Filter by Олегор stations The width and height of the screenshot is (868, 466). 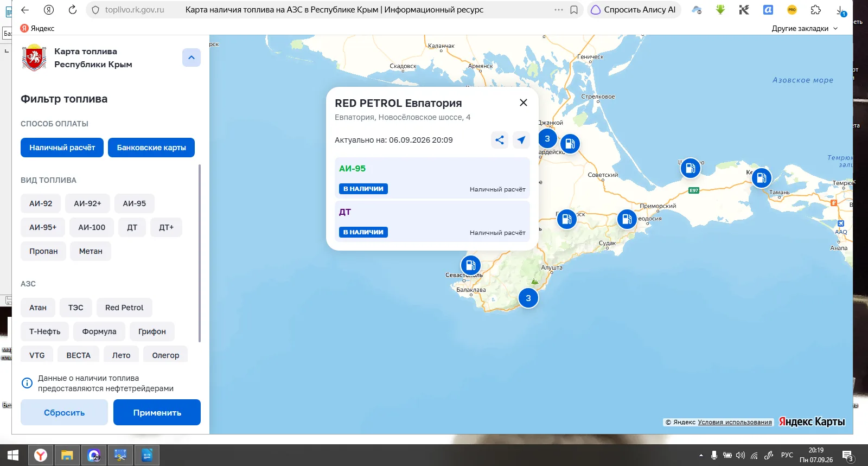165,354
